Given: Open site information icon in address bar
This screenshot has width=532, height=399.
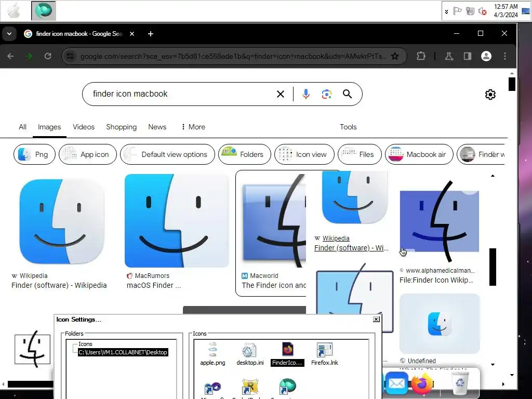Looking at the screenshot, I should [70, 56].
